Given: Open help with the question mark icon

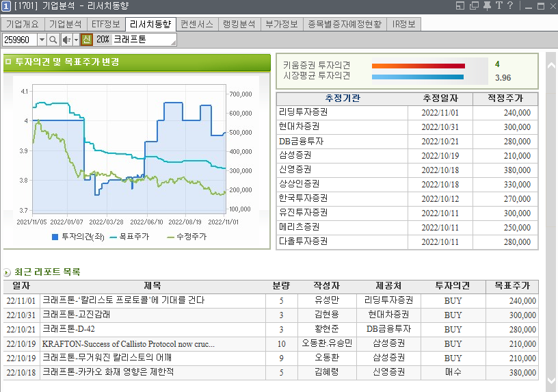Looking at the screenshot, I should pos(510,6).
